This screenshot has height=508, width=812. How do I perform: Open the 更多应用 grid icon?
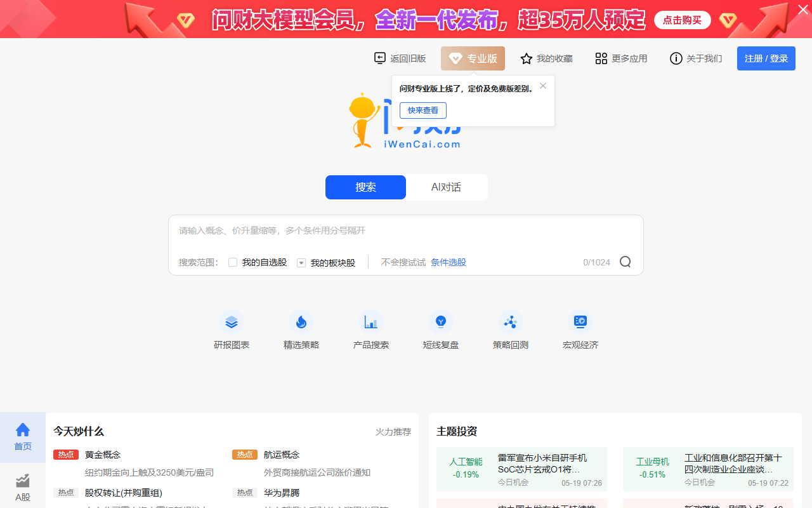click(x=601, y=58)
